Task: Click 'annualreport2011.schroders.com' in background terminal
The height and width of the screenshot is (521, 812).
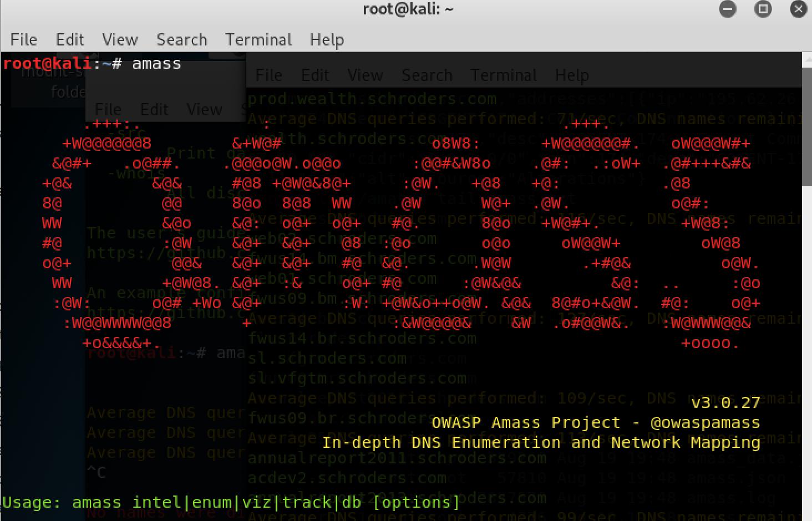Action: (x=397, y=458)
